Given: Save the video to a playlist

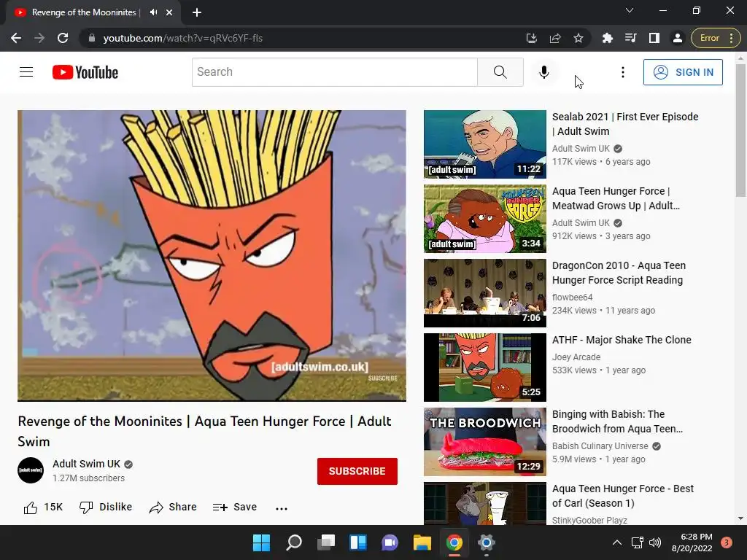Looking at the screenshot, I should 235,507.
